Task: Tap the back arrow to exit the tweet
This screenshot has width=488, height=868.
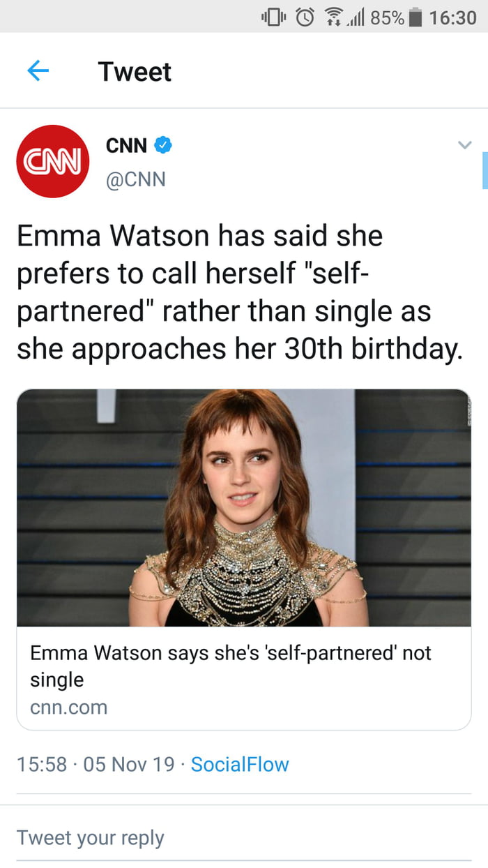Action: pos(38,71)
